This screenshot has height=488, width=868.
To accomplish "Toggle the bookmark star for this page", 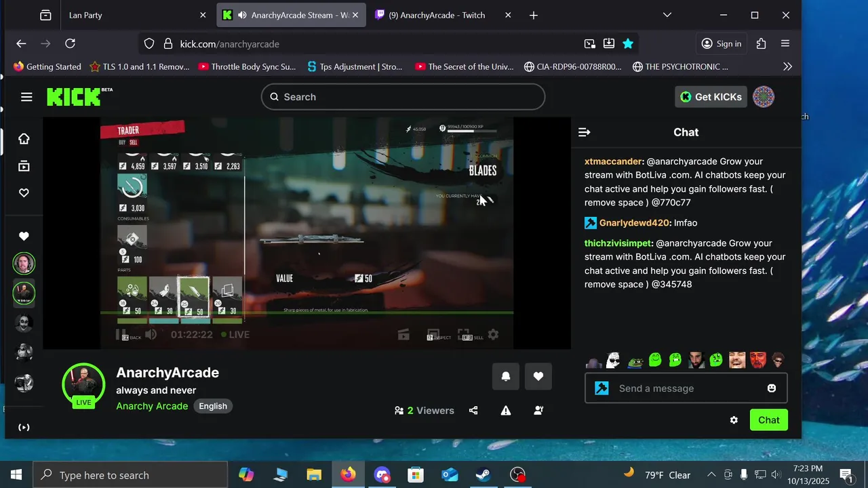I will click(628, 43).
